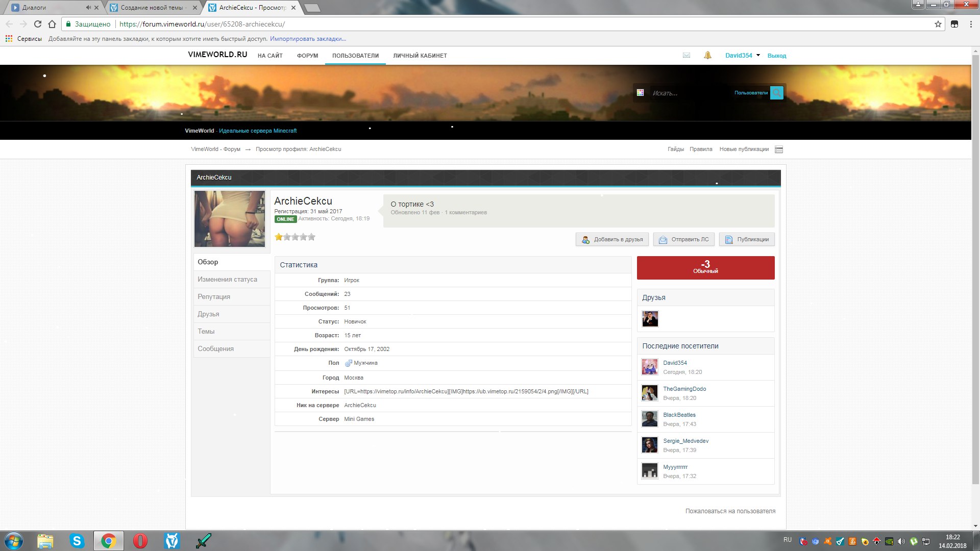This screenshot has height=551, width=980.
Task: Open the ПОЛЬЗОВАТЕЛИ menu item
Action: click(x=355, y=56)
